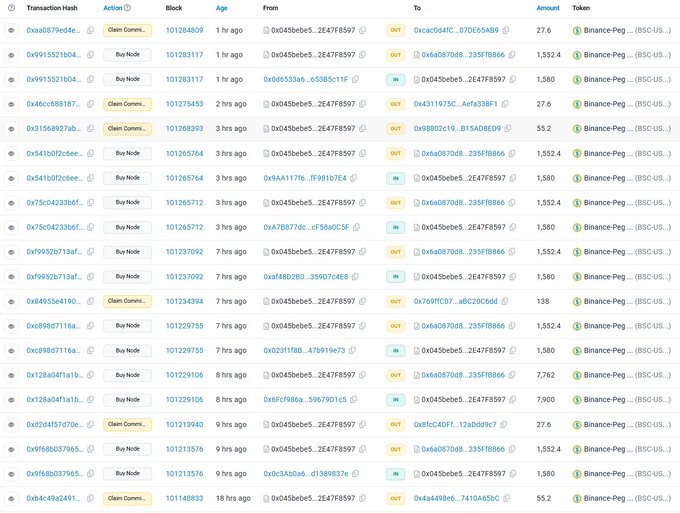
Task: Copy sender address 0x0d6533a6...653B5c11F
Action: (355, 80)
